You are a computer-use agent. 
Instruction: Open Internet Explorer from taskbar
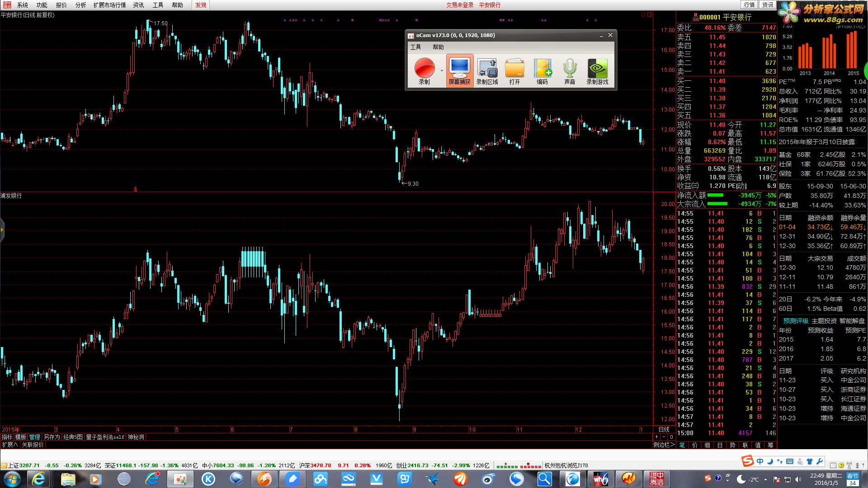pos(38,479)
